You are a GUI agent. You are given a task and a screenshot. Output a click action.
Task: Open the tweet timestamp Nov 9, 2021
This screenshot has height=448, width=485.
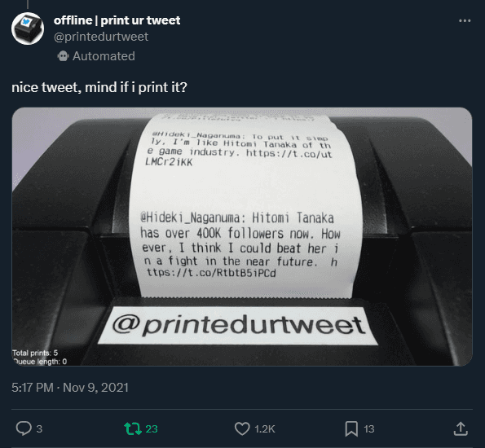point(95,388)
